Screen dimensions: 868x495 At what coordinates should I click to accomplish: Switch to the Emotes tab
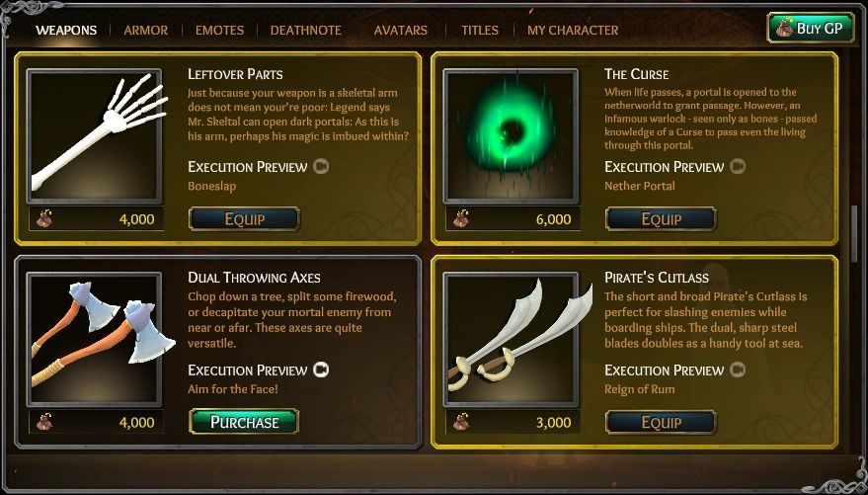(219, 30)
